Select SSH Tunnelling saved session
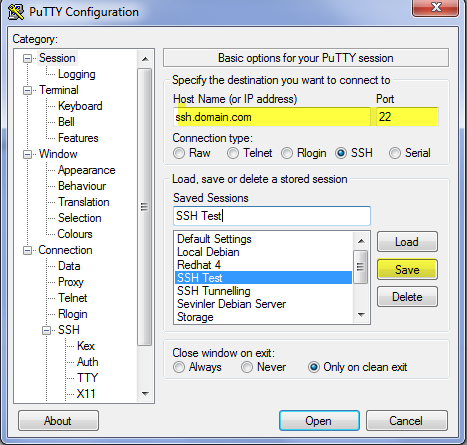Viewport: 467px width, 445px height. 264,291
